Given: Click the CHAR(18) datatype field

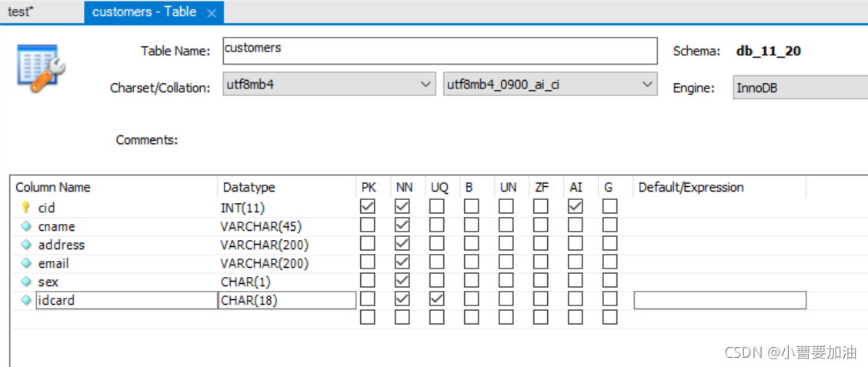Looking at the screenshot, I should point(287,300).
